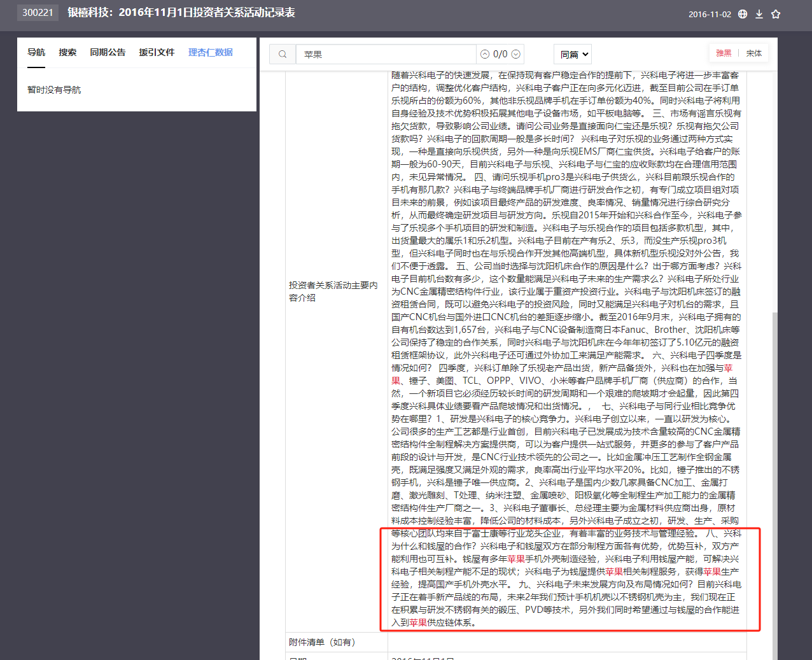Click the document scrollbar thumb
Viewport: 812px width, 660px height.
click(774, 486)
